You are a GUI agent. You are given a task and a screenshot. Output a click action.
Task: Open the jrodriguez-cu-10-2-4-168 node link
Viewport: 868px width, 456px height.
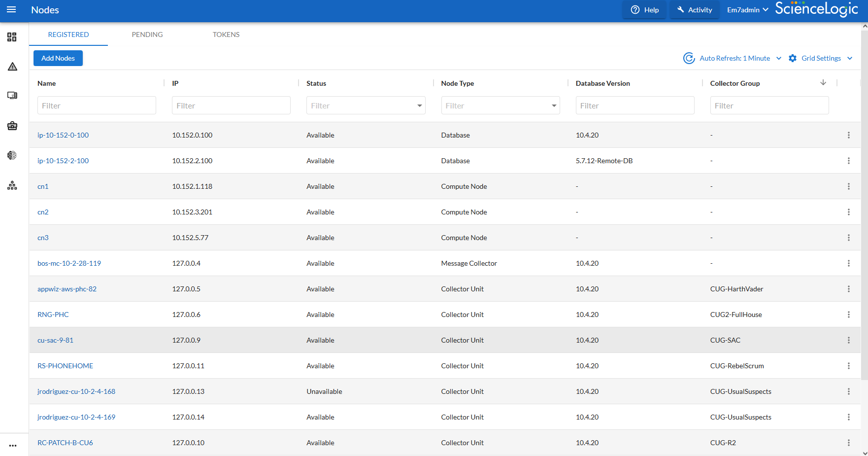(x=76, y=391)
